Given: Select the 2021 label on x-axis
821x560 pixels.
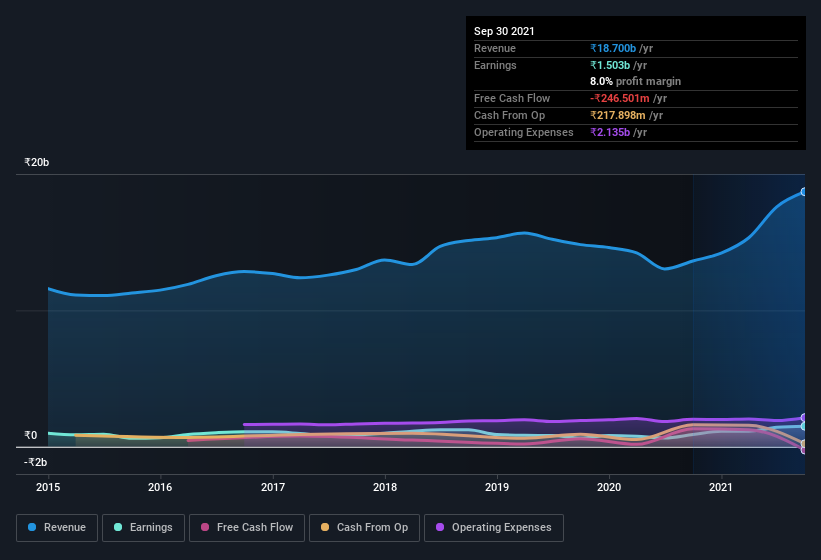Looking at the screenshot, I should tap(721, 487).
